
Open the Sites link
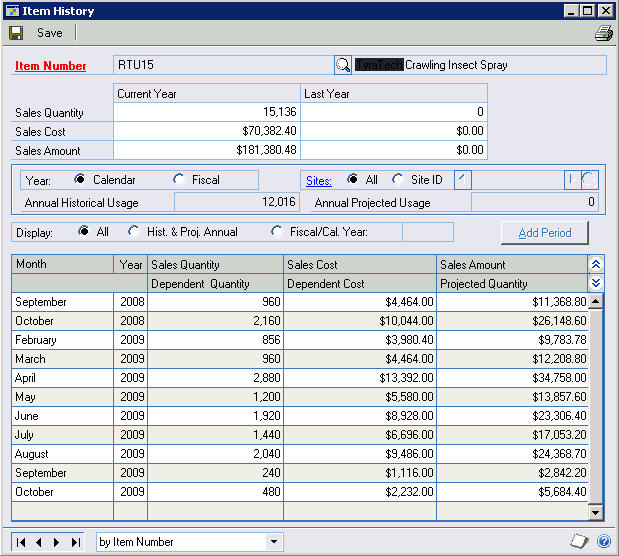tap(319, 181)
